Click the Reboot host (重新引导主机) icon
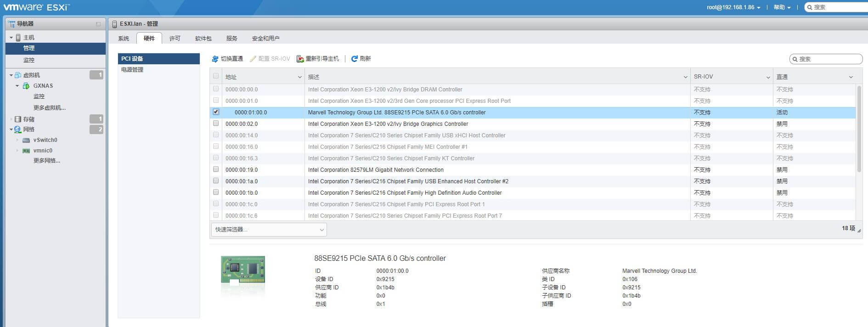The width and height of the screenshot is (868, 327). click(300, 59)
